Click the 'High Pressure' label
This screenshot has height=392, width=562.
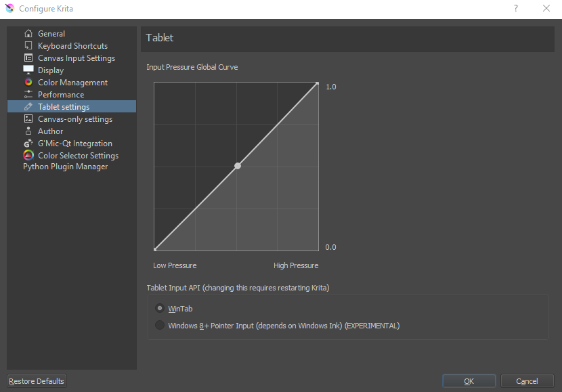tap(296, 265)
